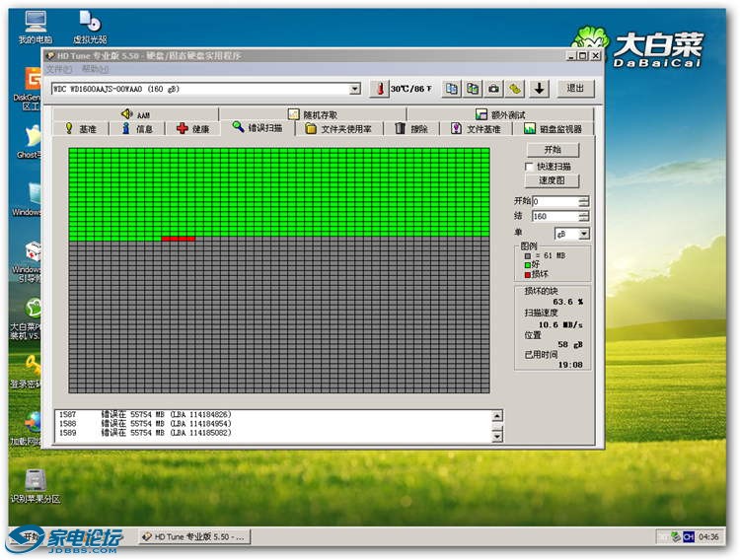740x560 pixels.
Task: Click the error log scroll up arrow
Action: [497, 416]
